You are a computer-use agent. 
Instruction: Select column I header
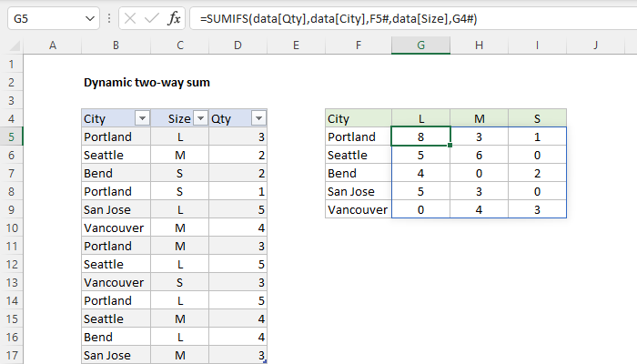click(x=537, y=45)
